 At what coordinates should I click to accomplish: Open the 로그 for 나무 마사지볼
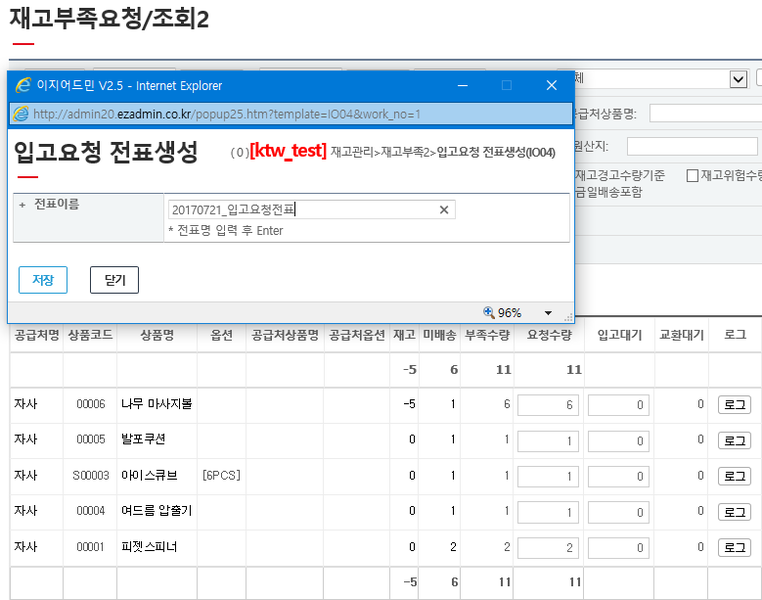pos(734,405)
